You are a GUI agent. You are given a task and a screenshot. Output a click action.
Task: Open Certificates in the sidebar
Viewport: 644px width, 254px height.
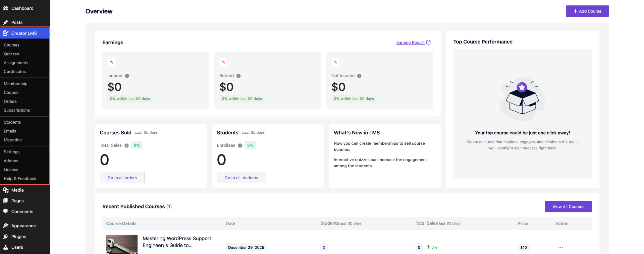point(15,72)
